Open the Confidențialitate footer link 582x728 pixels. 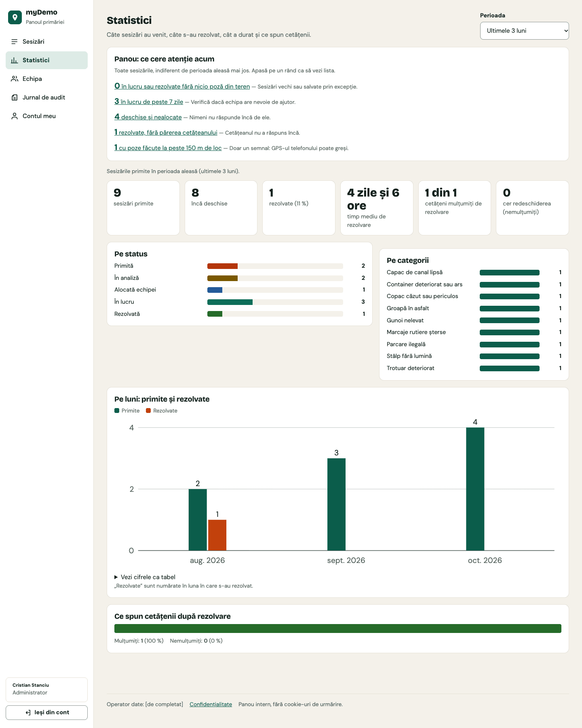pos(211,704)
